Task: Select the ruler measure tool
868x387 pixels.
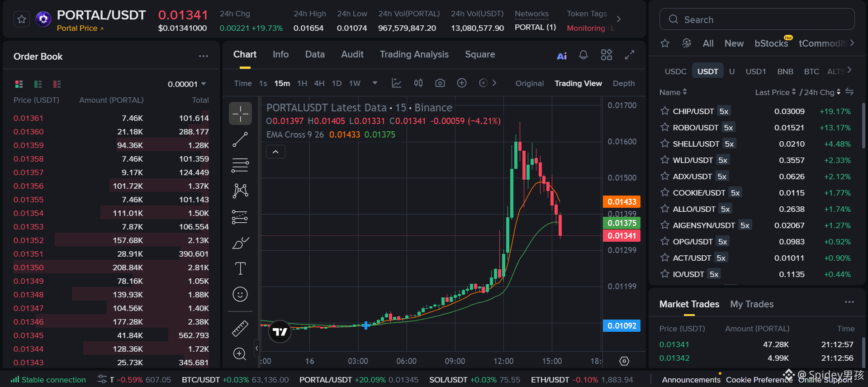Action: click(x=240, y=328)
